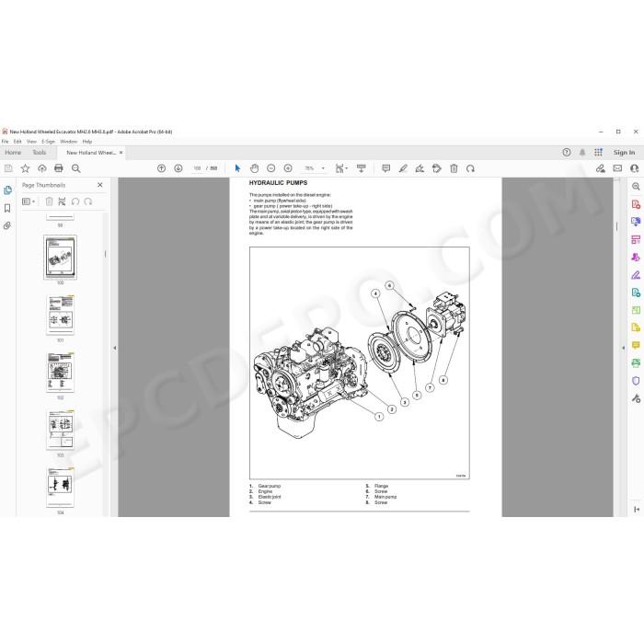644x644 pixels.
Task: Open the Help menu
Action: point(87,142)
